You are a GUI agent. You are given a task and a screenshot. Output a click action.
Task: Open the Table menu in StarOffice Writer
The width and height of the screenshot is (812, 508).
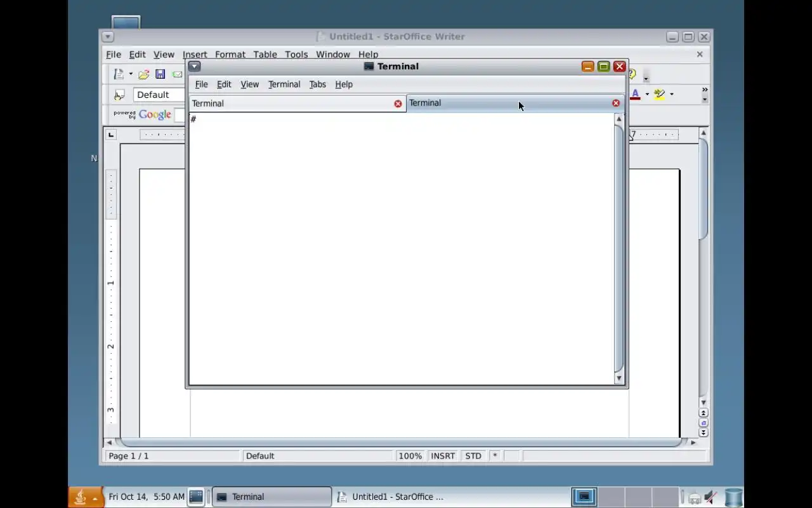pyautogui.click(x=265, y=55)
